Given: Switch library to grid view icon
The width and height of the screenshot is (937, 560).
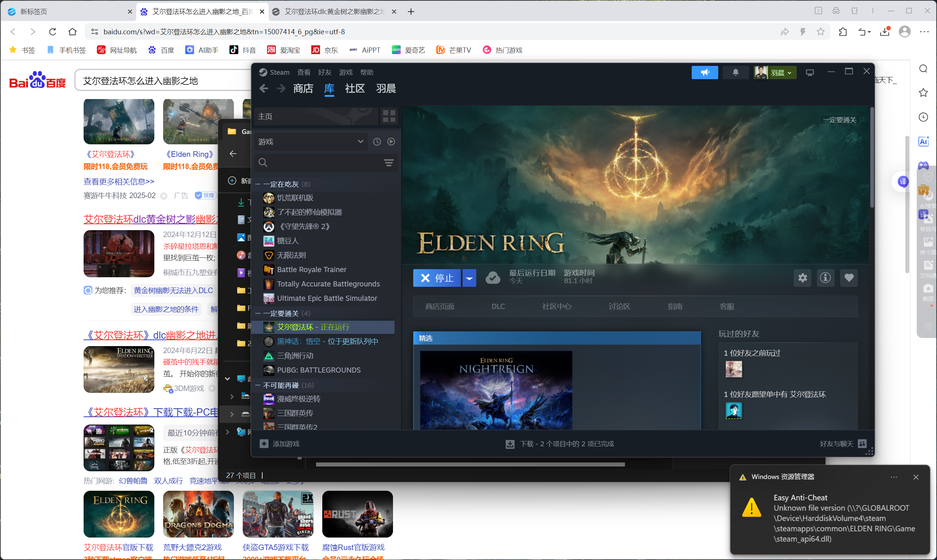Looking at the screenshot, I should [389, 116].
